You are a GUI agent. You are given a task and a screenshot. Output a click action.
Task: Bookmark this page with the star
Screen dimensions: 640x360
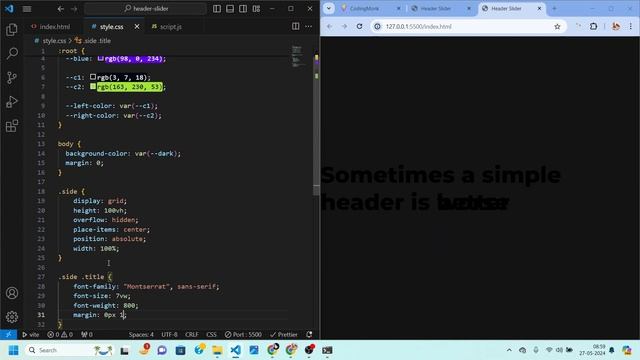[x=557, y=27]
